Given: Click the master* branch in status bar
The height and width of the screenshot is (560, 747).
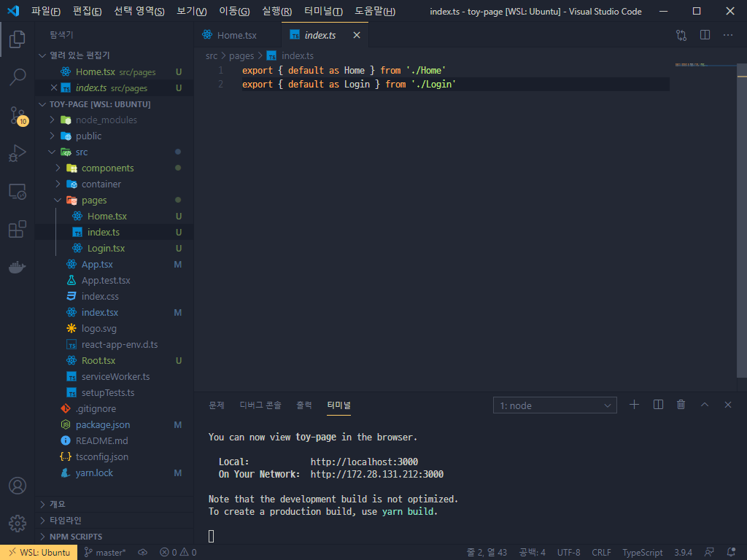Looking at the screenshot, I should [105, 553].
